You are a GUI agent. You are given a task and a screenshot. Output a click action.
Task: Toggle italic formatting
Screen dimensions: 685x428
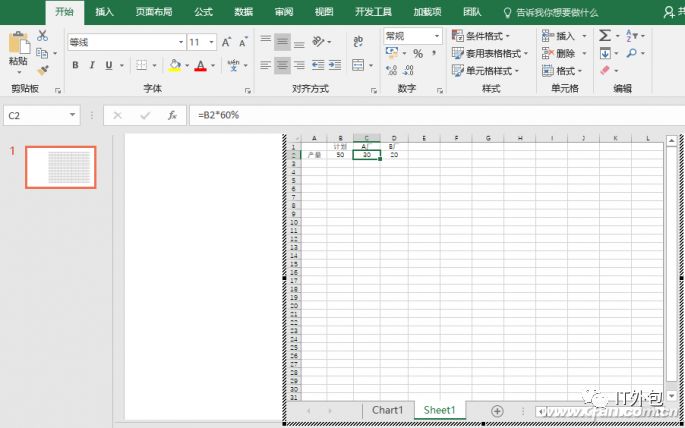coord(92,66)
